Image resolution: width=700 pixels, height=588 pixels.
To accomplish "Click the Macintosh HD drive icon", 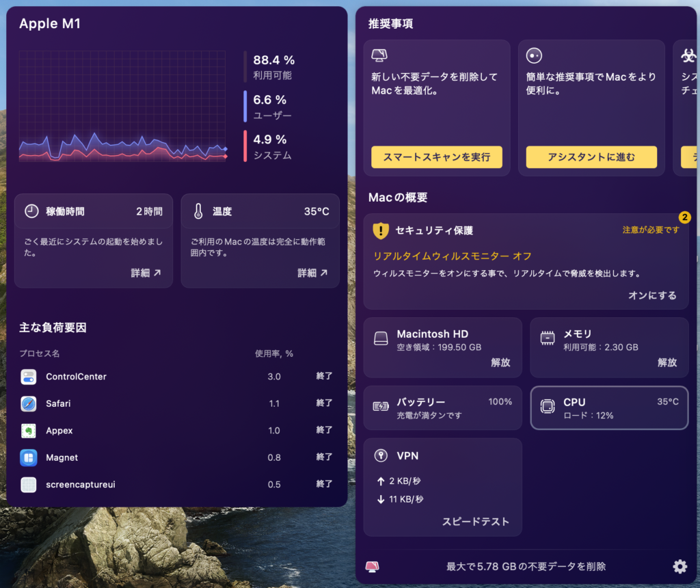I will [x=381, y=338].
